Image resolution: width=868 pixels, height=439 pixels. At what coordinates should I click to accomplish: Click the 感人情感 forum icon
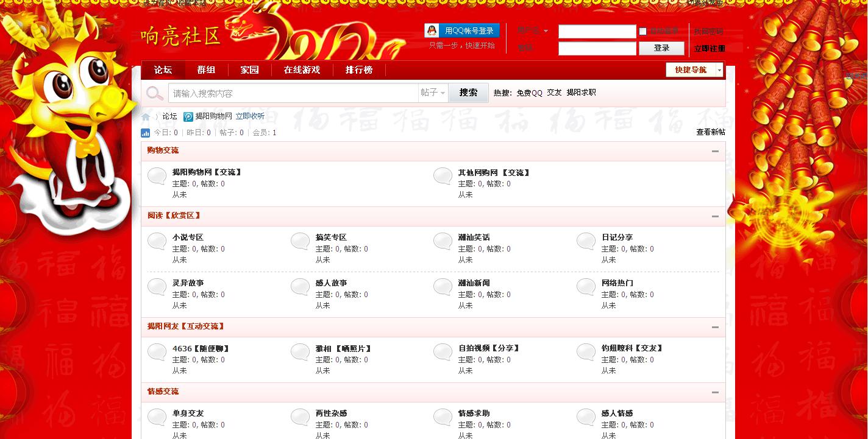click(585, 417)
